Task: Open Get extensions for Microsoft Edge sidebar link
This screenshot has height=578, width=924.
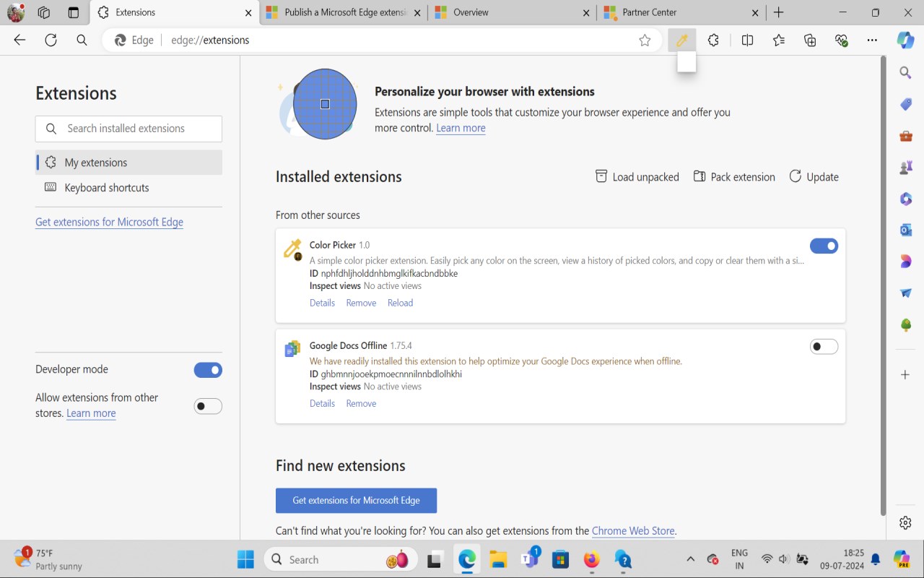Action: tap(109, 223)
